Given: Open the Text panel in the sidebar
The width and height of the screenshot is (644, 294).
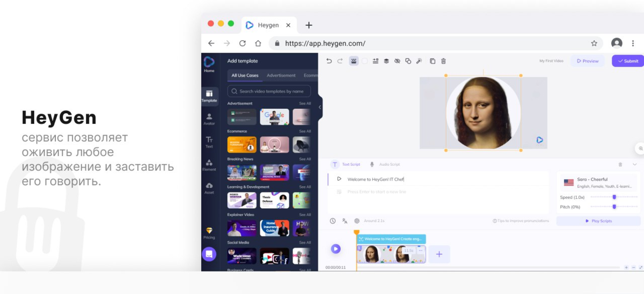Looking at the screenshot, I should click(209, 142).
